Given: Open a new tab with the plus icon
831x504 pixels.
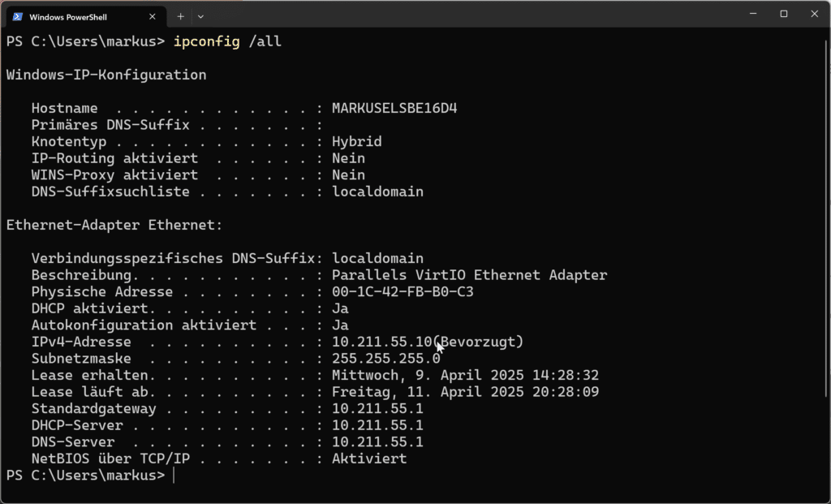Looking at the screenshot, I should pyautogui.click(x=180, y=16).
